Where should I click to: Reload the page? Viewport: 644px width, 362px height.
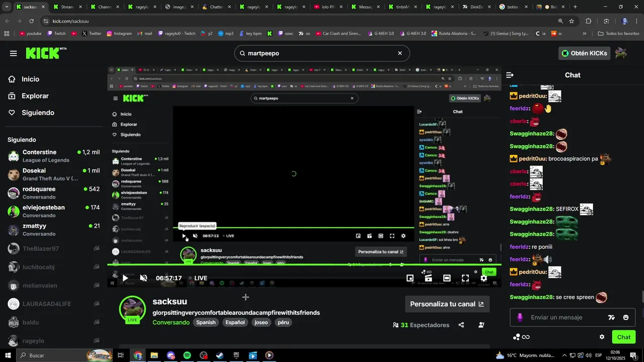(31, 21)
